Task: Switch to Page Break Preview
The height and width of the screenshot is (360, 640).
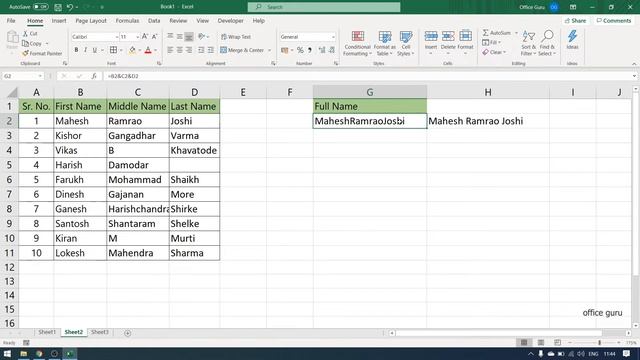Action: point(558,342)
